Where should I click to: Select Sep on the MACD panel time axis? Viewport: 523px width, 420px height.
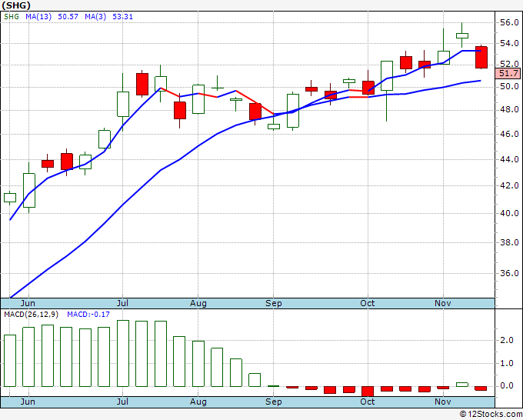tap(274, 402)
